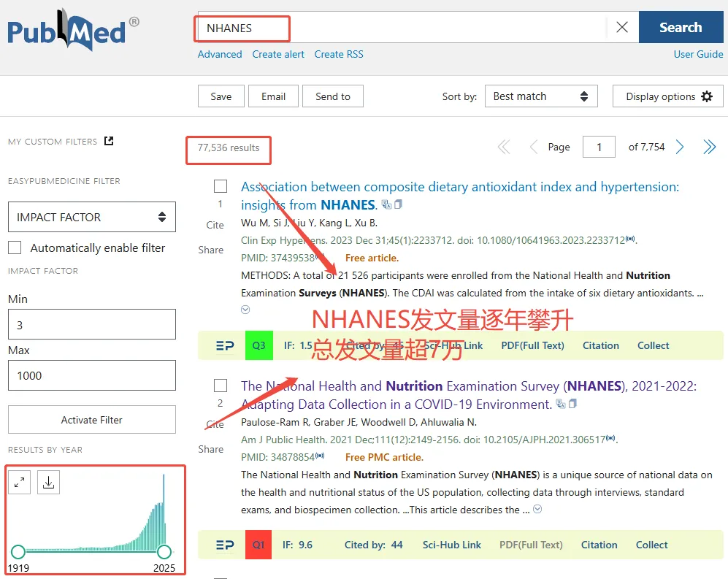The height and width of the screenshot is (579, 728).
Task: Go to the previous results page
Action: pos(534,147)
